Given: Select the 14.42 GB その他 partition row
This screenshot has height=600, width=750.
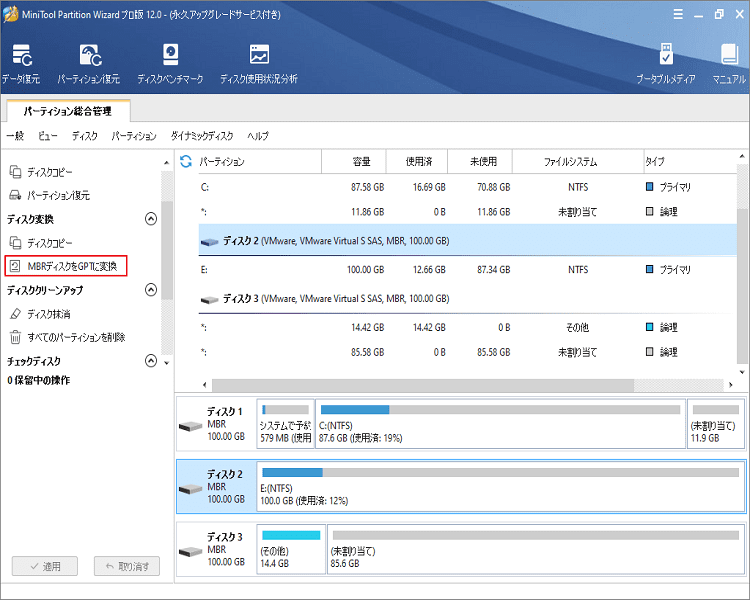Looking at the screenshot, I should click(x=467, y=327).
